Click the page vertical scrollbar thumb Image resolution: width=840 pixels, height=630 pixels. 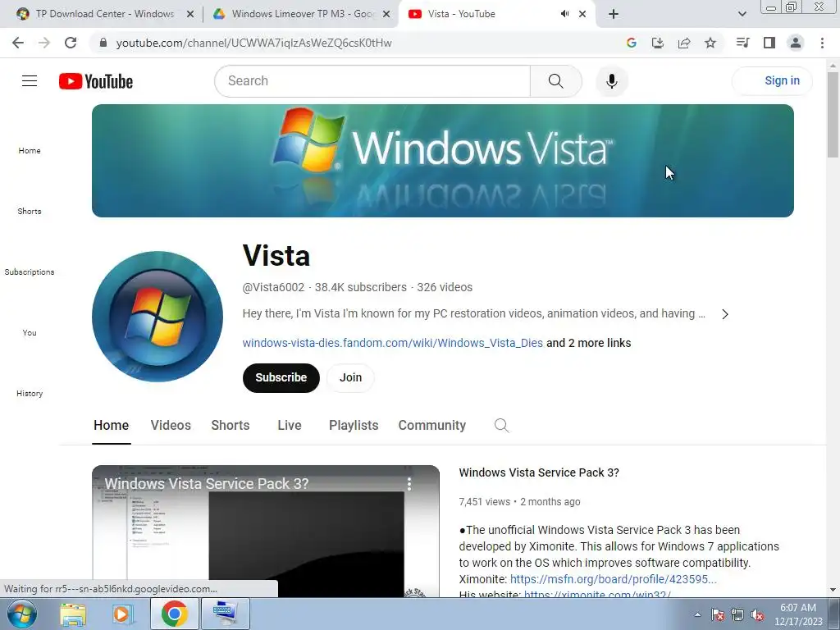click(x=833, y=115)
